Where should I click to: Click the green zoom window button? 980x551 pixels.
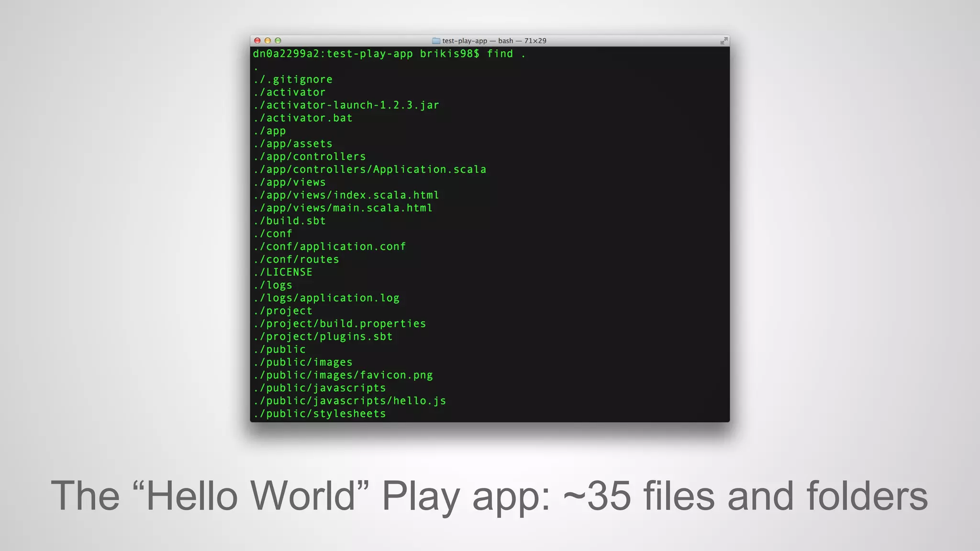pyautogui.click(x=278, y=41)
